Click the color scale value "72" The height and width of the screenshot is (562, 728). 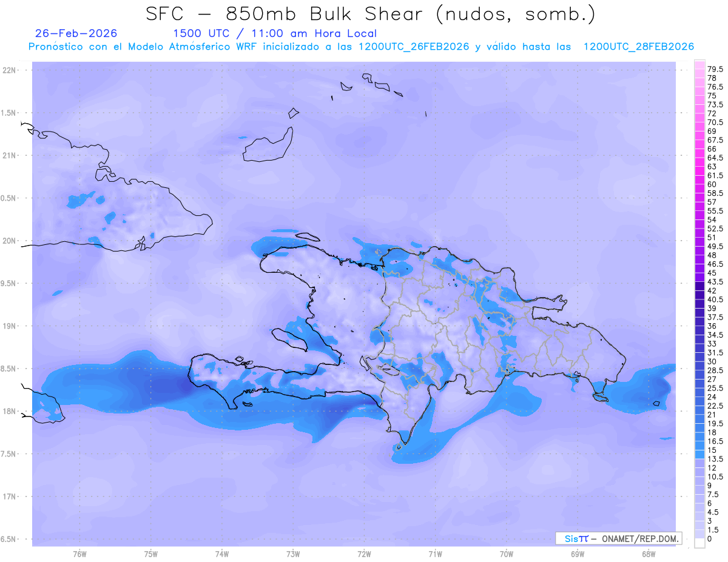click(x=712, y=113)
